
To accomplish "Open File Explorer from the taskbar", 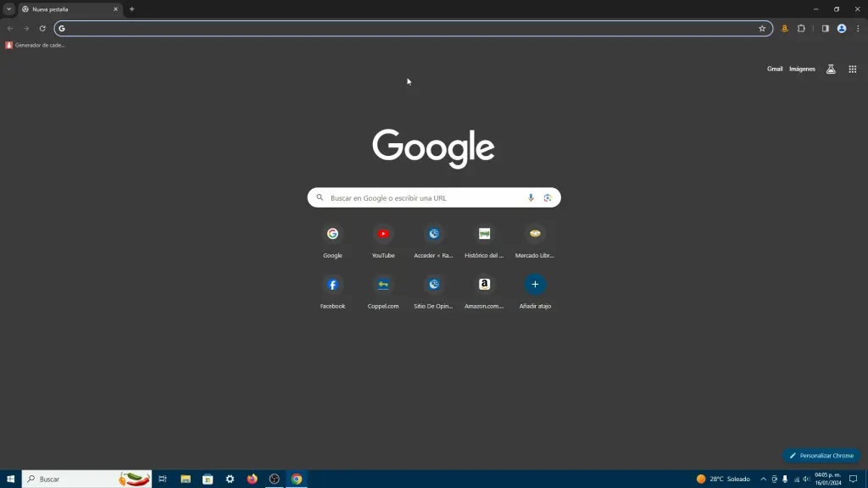I will point(186,479).
